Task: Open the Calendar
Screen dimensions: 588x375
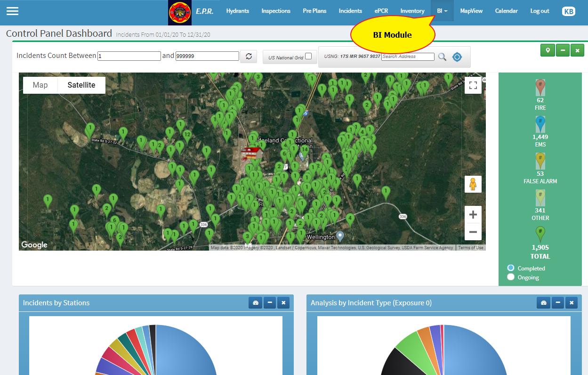Action: pyautogui.click(x=506, y=11)
